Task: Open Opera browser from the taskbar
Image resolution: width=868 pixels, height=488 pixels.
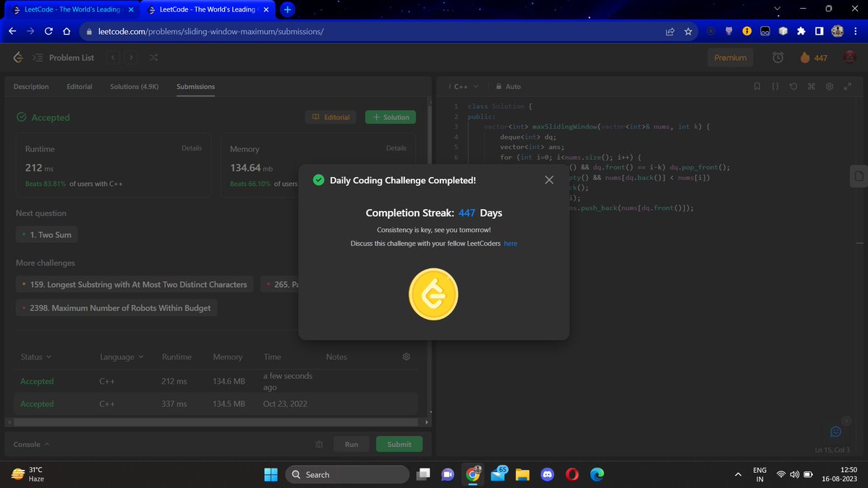Action: click(x=572, y=474)
